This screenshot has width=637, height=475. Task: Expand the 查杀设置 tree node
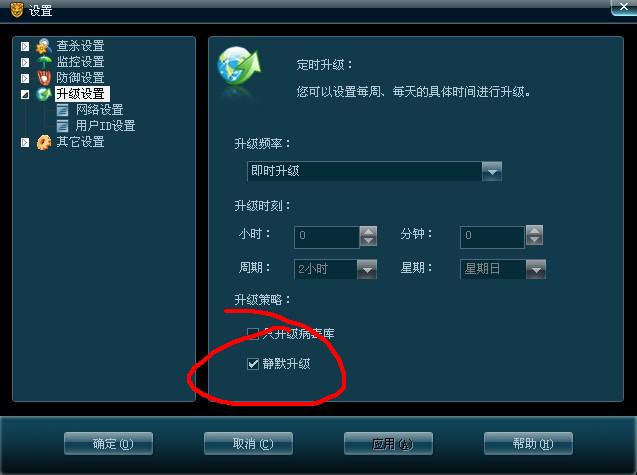[25, 46]
